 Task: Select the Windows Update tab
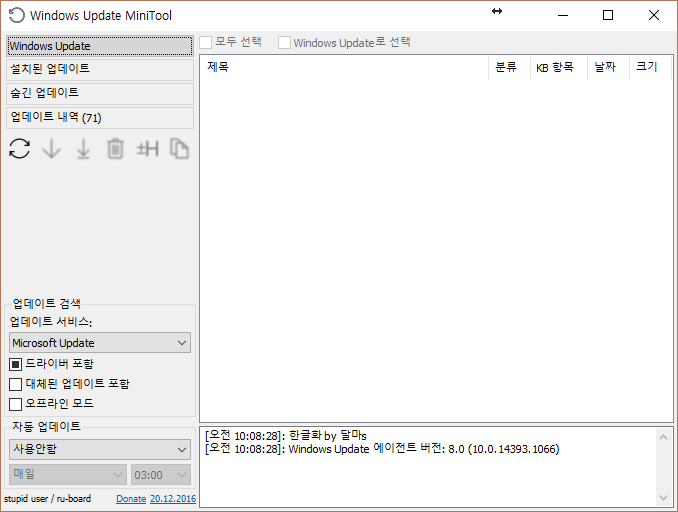click(x=100, y=46)
